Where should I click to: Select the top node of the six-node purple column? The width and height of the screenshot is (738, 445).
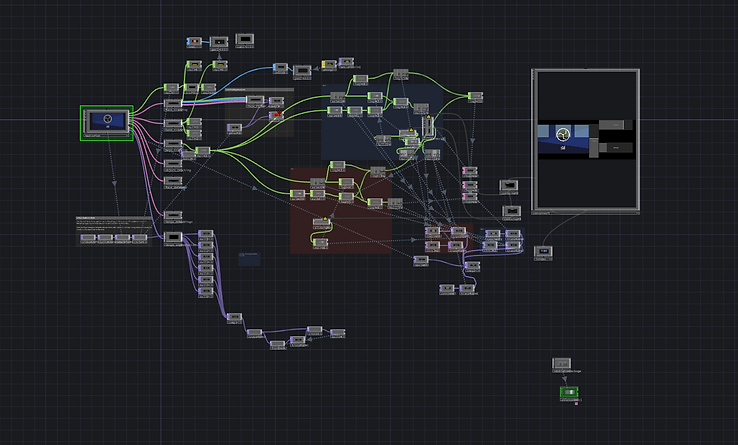click(x=206, y=234)
